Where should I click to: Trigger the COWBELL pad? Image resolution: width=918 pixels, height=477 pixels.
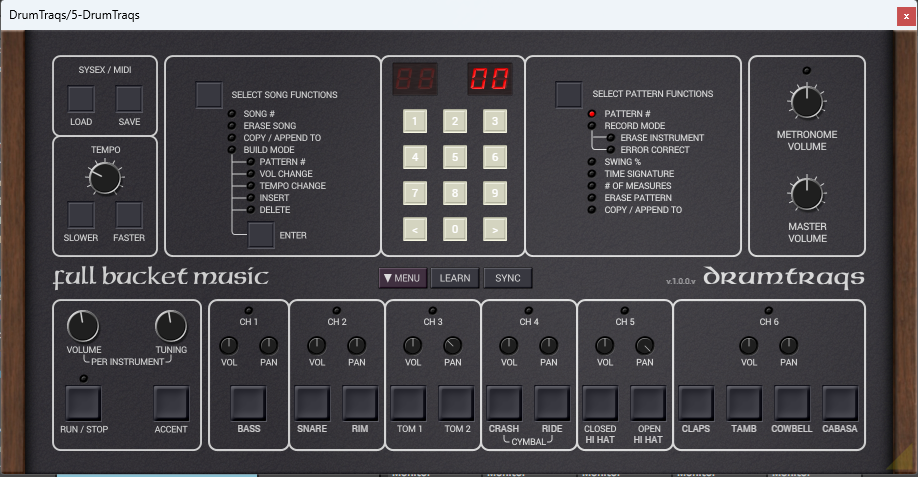(792, 403)
